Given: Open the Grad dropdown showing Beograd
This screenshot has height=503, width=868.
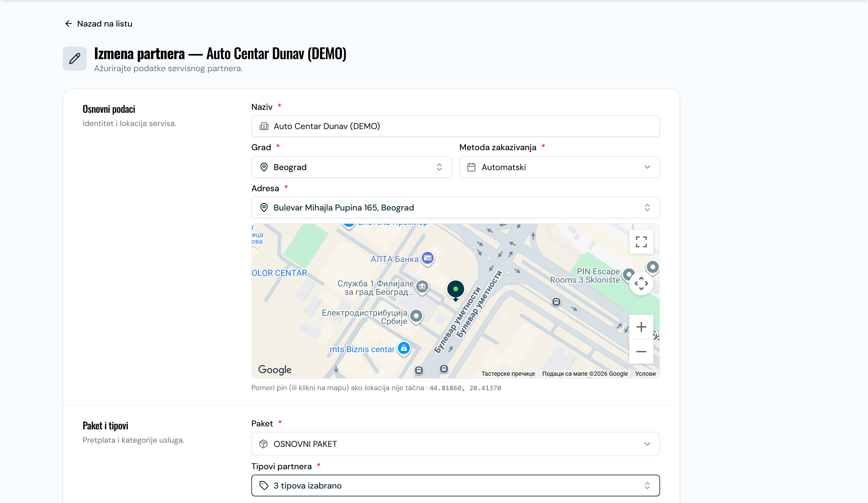Looking at the screenshot, I should coord(351,167).
